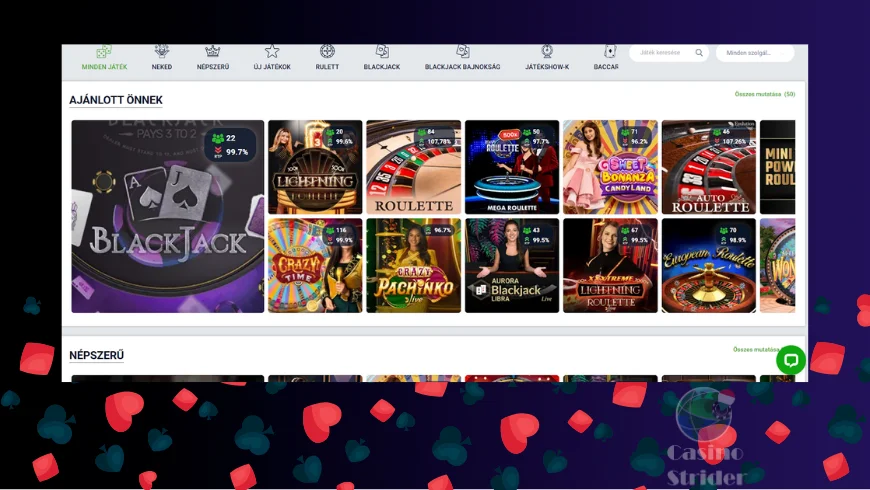Image resolution: width=870 pixels, height=490 pixels.
Task: Click the search magnifier icon
Action: tap(699, 53)
